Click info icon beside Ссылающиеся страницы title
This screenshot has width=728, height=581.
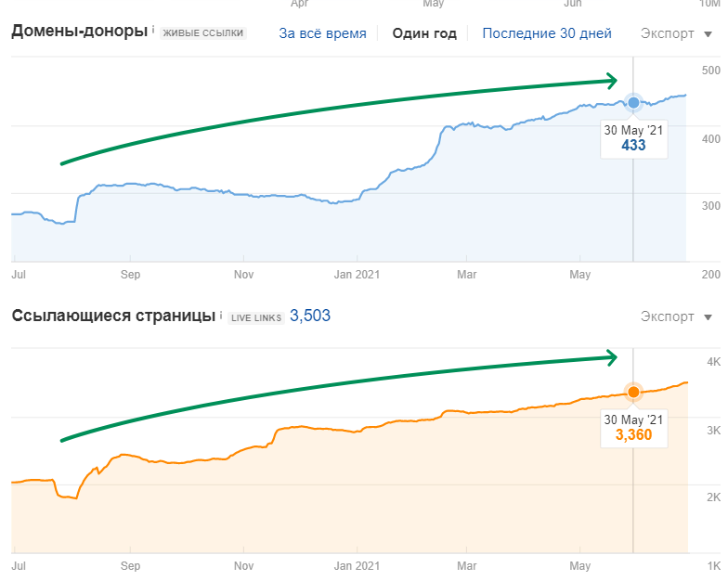coord(220,316)
